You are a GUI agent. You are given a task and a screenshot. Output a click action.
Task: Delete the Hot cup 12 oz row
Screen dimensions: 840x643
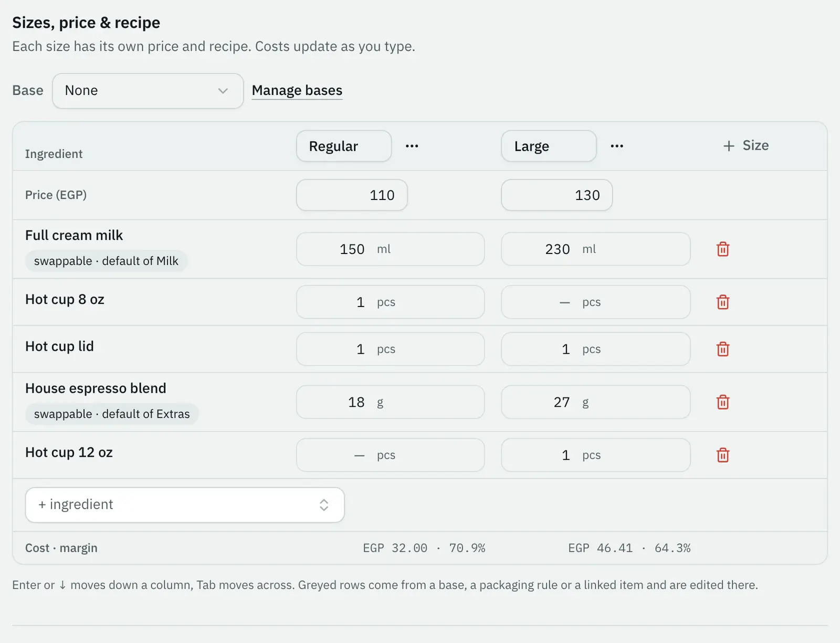tap(723, 455)
